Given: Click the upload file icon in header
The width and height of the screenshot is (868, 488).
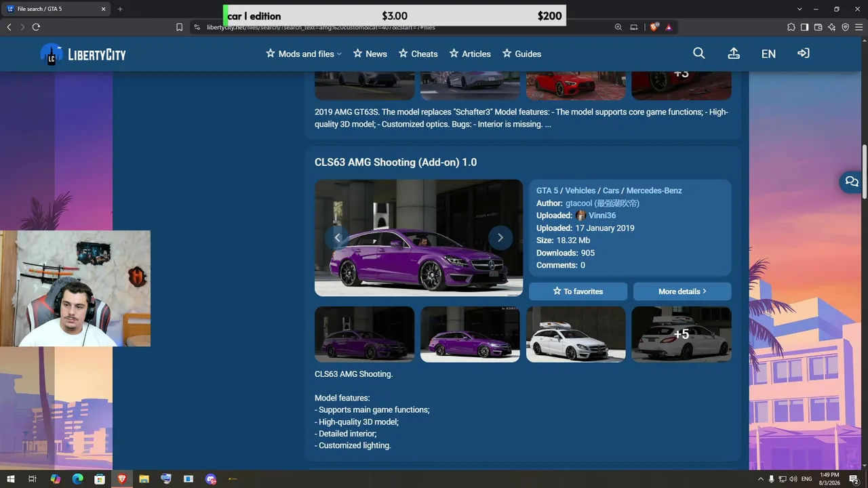Looking at the screenshot, I should click(734, 54).
